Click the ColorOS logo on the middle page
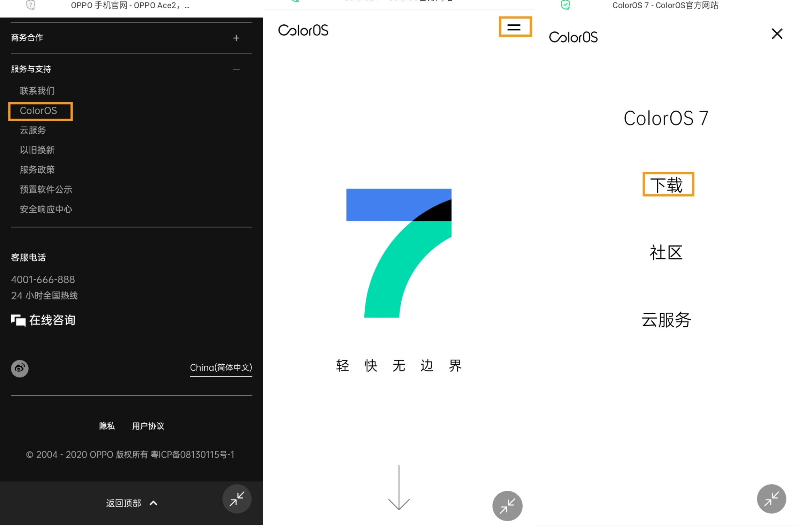798x532 pixels. point(303,30)
